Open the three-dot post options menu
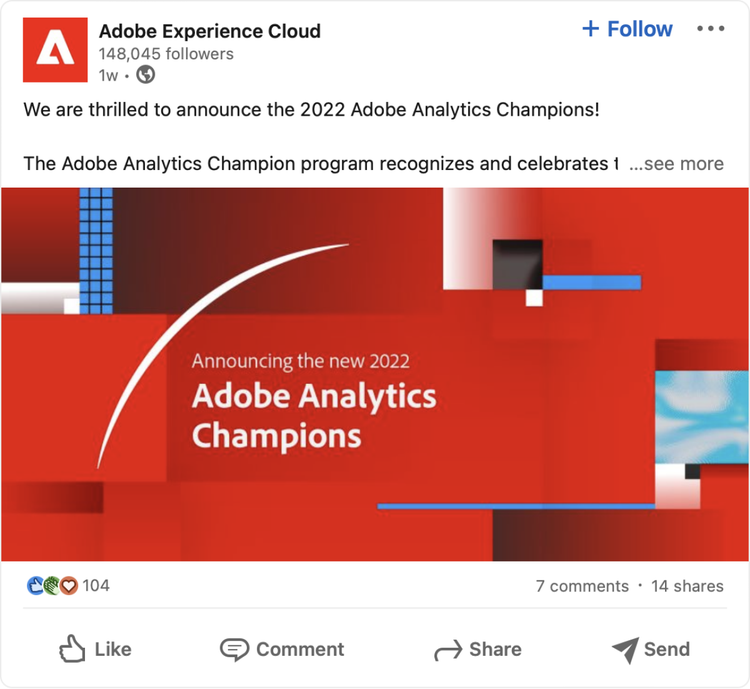750x689 pixels. 710,29
